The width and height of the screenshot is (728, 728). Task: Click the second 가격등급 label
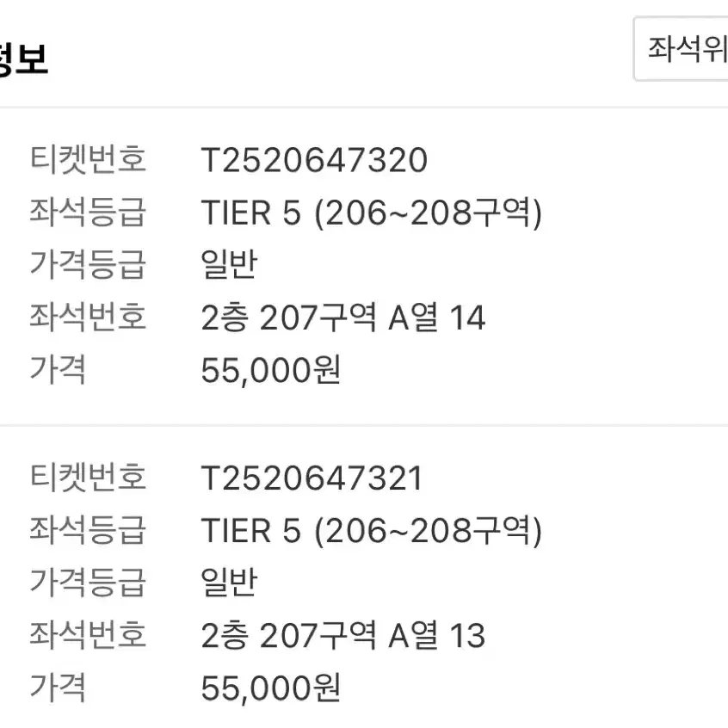pyautogui.click(x=89, y=583)
